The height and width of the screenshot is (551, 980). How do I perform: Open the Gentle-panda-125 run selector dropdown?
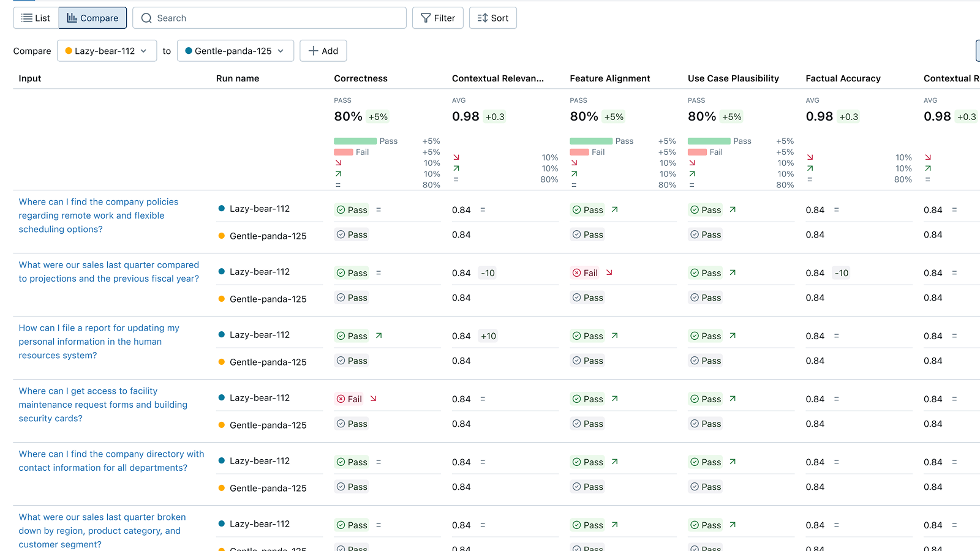235,51
